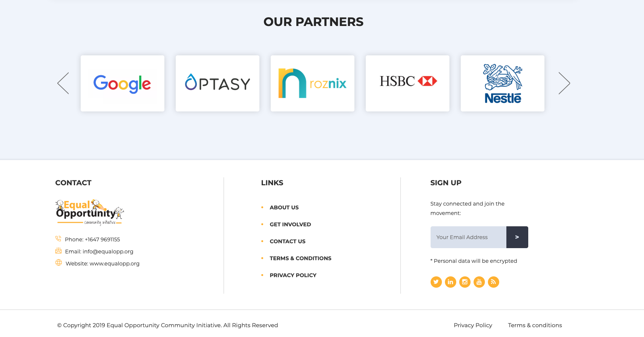644x337 pixels.
Task: Open the YouTube social icon
Action: [x=479, y=282]
